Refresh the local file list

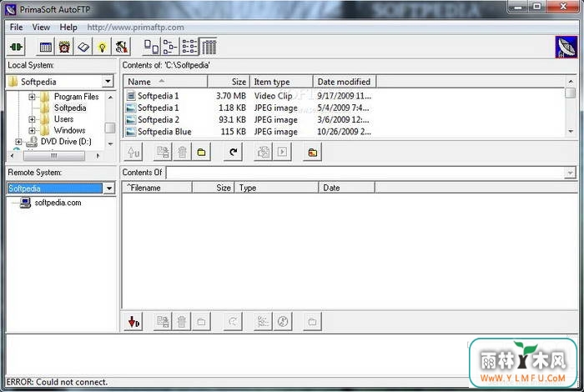click(233, 152)
